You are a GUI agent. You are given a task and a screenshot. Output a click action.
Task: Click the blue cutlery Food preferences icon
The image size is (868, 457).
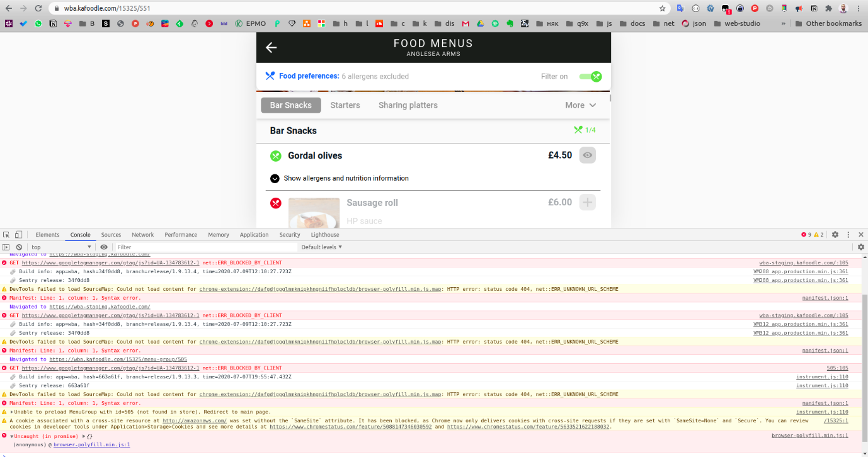coord(270,76)
